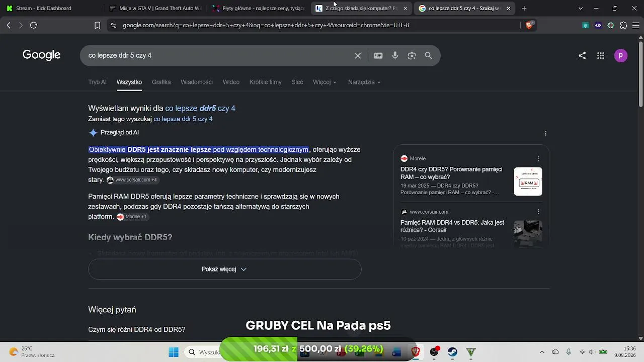Reload the current Google search page

[x=34, y=25]
